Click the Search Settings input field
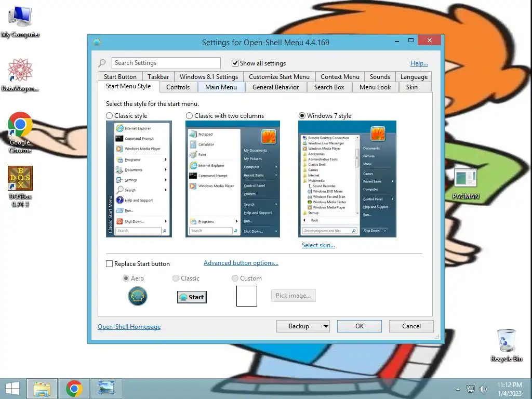This screenshot has width=532, height=399. [166, 63]
